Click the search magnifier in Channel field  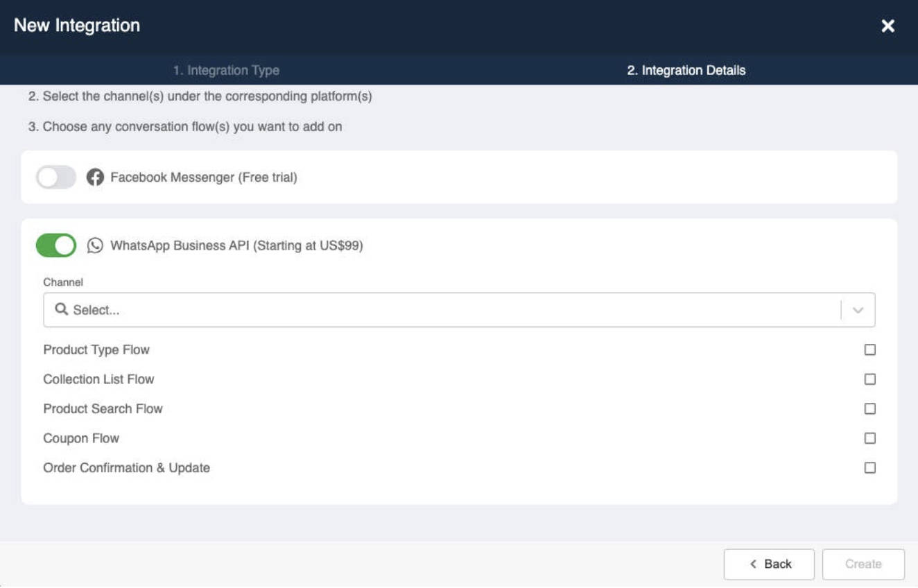[61, 309]
